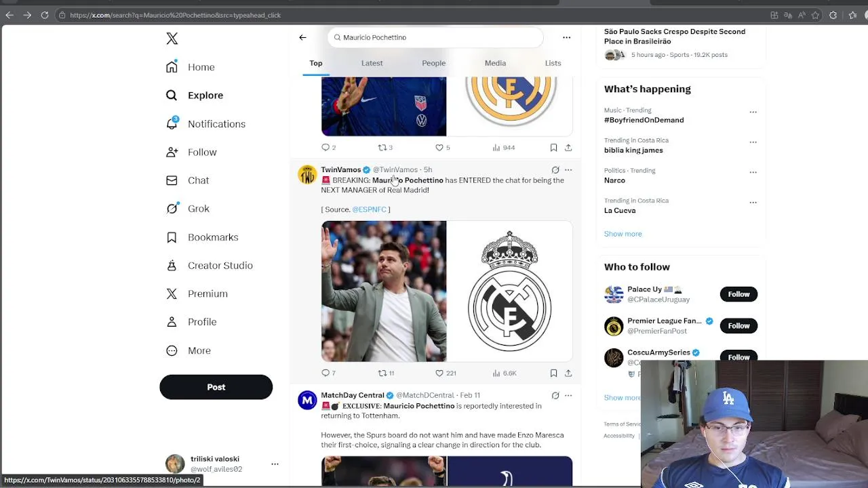868x488 pixels.
Task: Open the @ESPNFC mention link
Action: (369, 209)
